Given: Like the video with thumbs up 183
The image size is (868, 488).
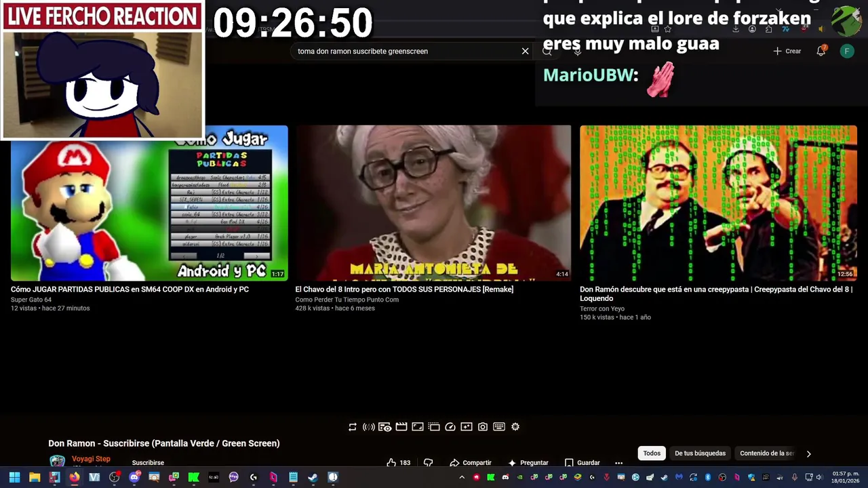Looking at the screenshot, I should (399, 463).
